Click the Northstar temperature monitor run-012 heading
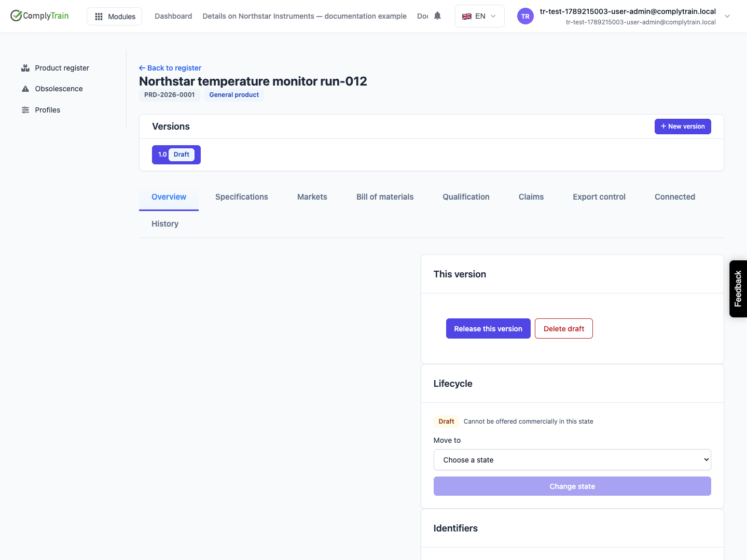747x560 pixels. click(253, 81)
